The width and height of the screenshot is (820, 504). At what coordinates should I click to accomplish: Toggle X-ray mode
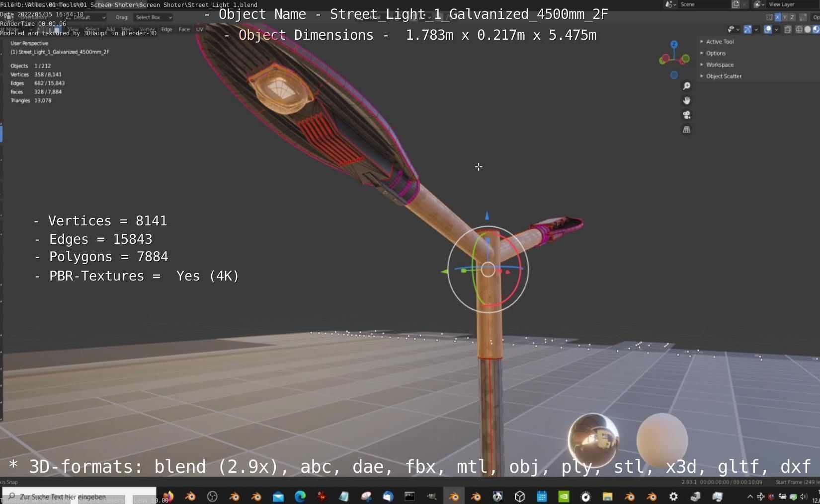coord(788,29)
